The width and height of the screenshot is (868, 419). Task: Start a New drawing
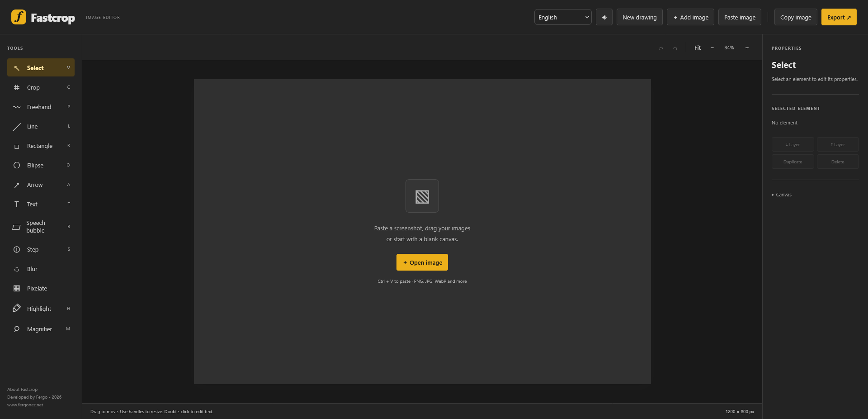(x=639, y=17)
